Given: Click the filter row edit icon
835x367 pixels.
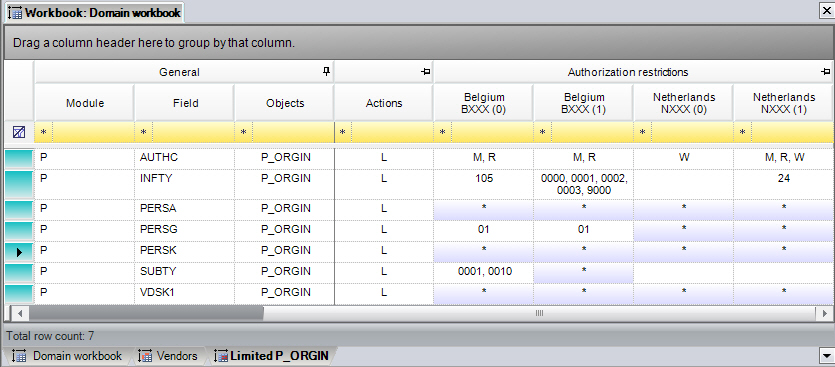Looking at the screenshot, I should pos(19,132).
